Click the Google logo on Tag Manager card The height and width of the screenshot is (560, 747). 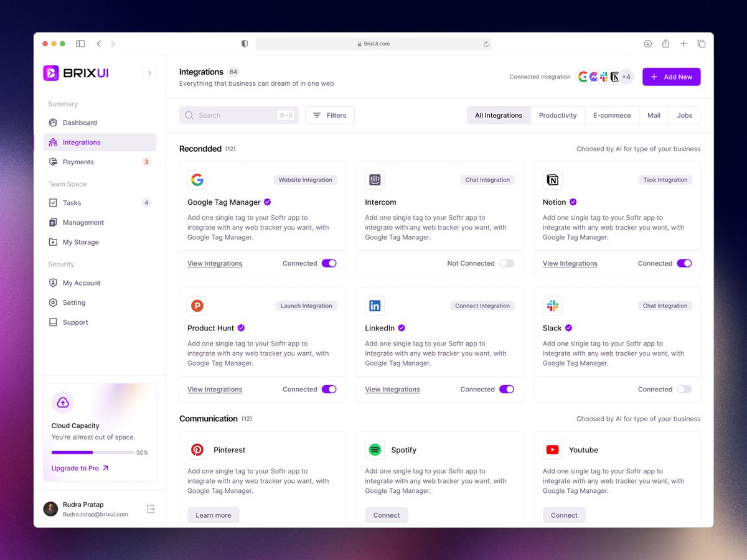pyautogui.click(x=197, y=180)
